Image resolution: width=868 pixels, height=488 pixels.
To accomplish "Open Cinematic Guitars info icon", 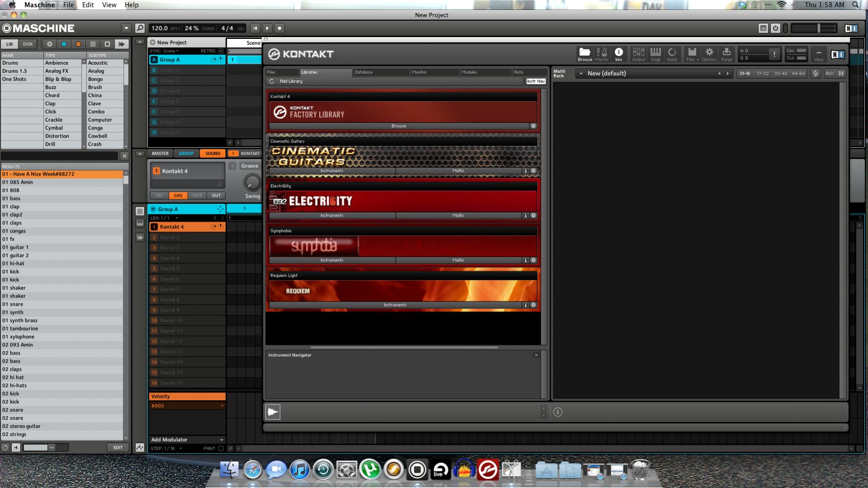I will point(525,171).
